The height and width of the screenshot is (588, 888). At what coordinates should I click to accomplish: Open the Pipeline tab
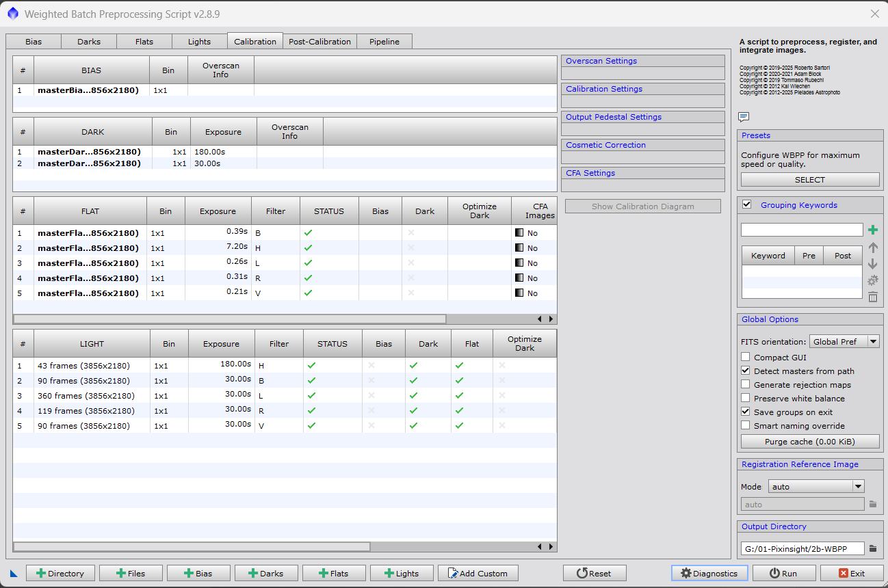[384, 42]
